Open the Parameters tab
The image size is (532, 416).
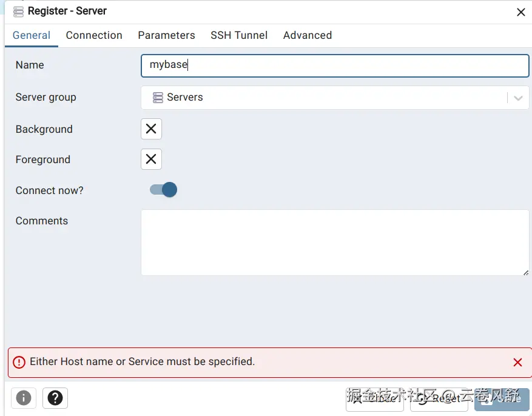coord(166,35)
